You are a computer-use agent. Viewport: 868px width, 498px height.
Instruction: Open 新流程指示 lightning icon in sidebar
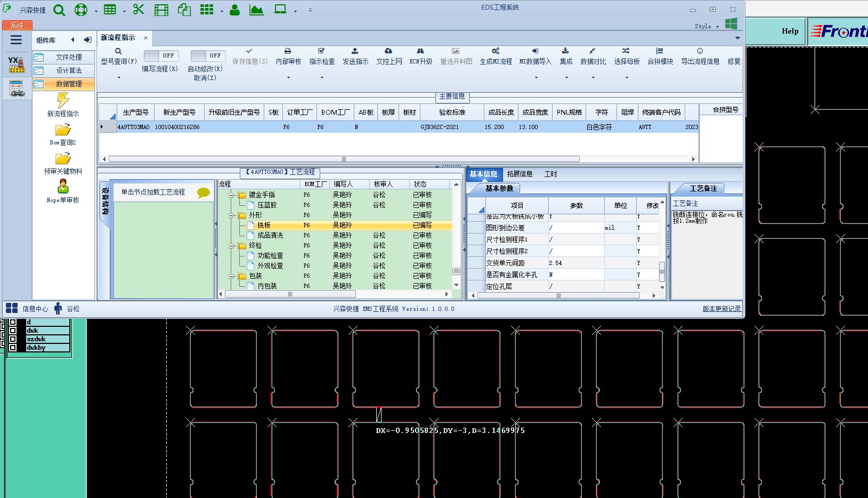tap(63, 100)
